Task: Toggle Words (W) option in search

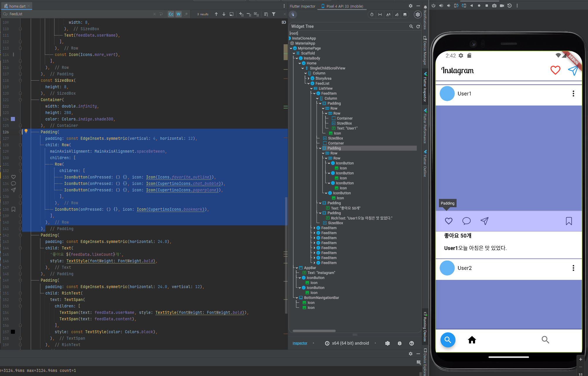Action: coord(178,14)
